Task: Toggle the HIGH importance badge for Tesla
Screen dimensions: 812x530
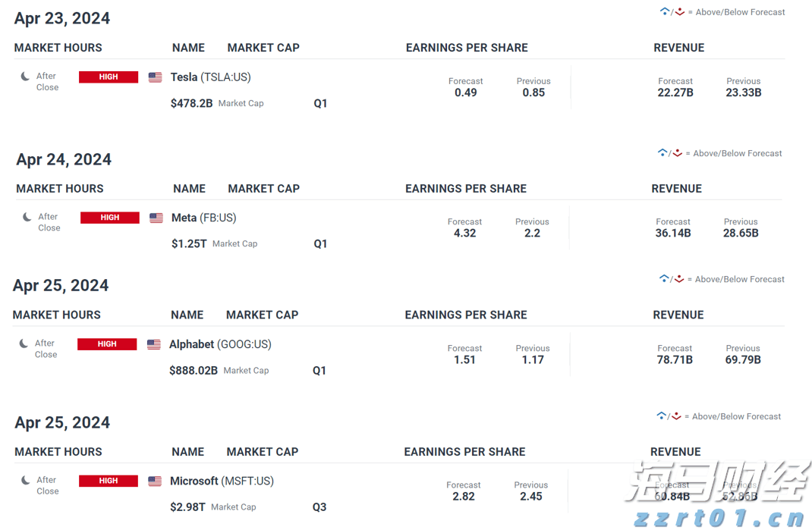Action: point(108,77)
